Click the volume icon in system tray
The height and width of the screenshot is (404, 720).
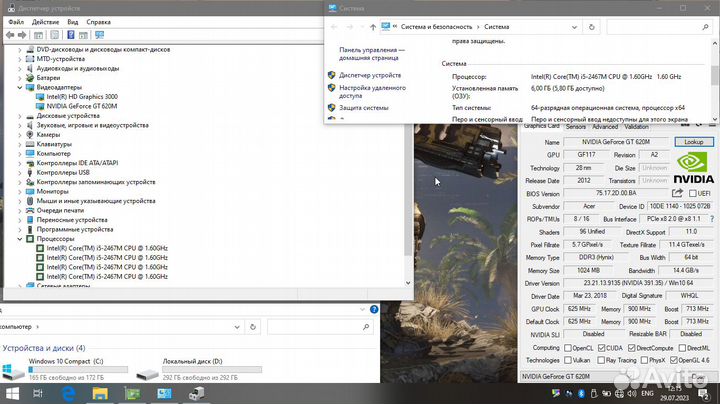[x=632, y=393]
